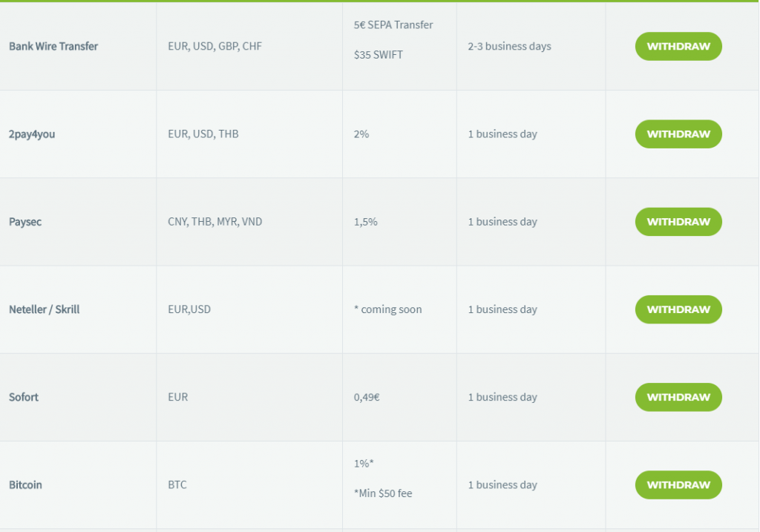
Task: Click Withdraw button in Paysec row
Action: pos(678,222)
